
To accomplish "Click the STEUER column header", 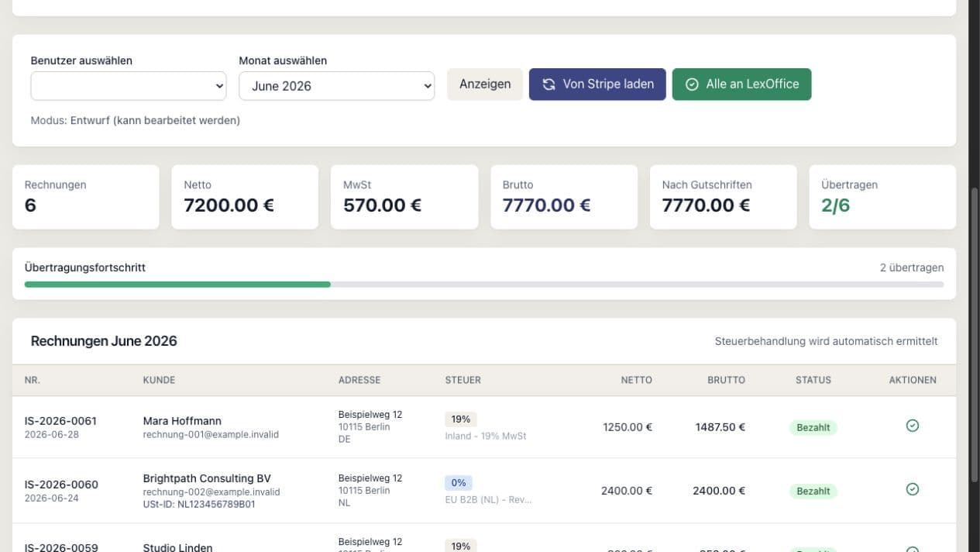I will [463, 381].
